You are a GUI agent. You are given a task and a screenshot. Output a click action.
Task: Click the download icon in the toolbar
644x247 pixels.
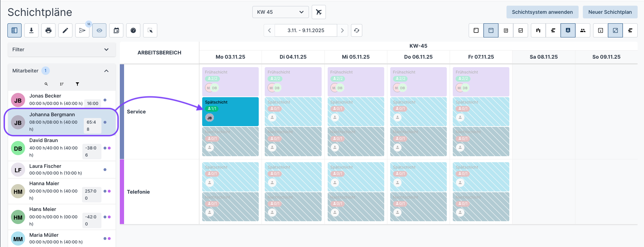click(x=31, y=30)
